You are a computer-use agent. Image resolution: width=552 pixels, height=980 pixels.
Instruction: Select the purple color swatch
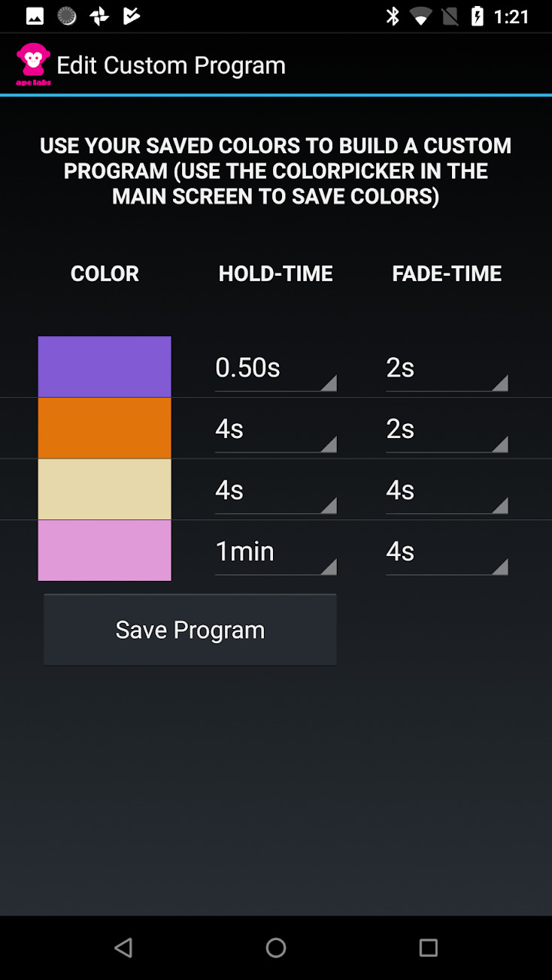point(105,367)
